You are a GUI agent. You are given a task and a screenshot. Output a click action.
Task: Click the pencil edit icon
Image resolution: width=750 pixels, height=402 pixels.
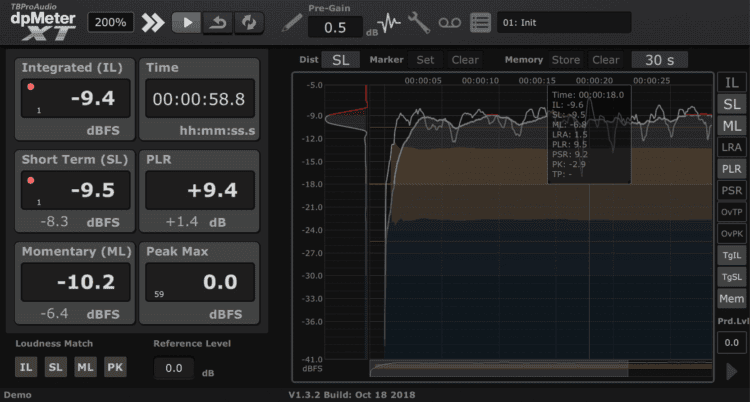(292, 22)
